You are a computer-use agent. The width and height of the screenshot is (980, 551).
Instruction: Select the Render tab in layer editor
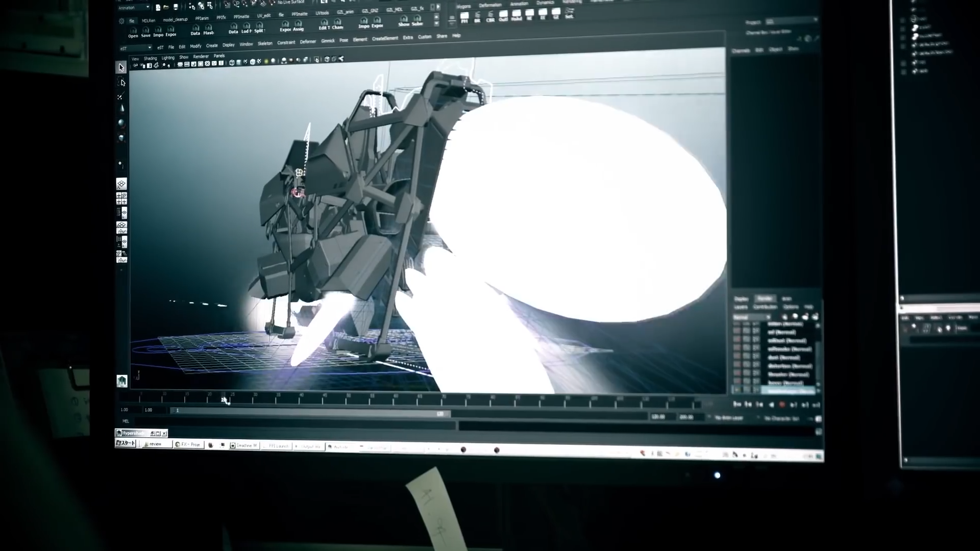[x=765, y=298]
